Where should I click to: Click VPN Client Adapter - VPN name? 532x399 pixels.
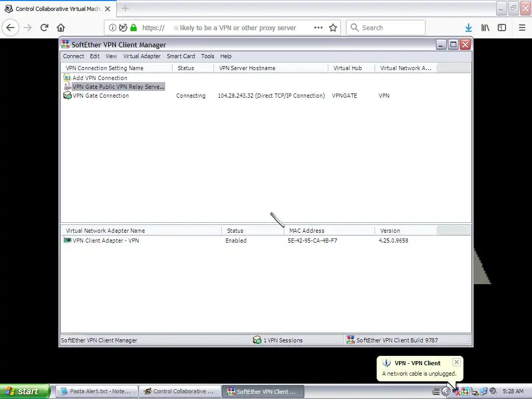pyautogui.click(x=106, y=241)
